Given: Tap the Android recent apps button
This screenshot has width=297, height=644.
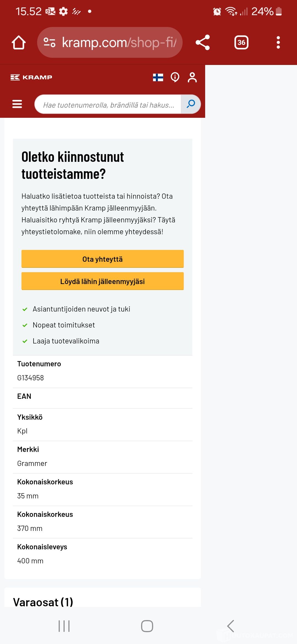Looking at the screenshot, I should tap(64, 626).
